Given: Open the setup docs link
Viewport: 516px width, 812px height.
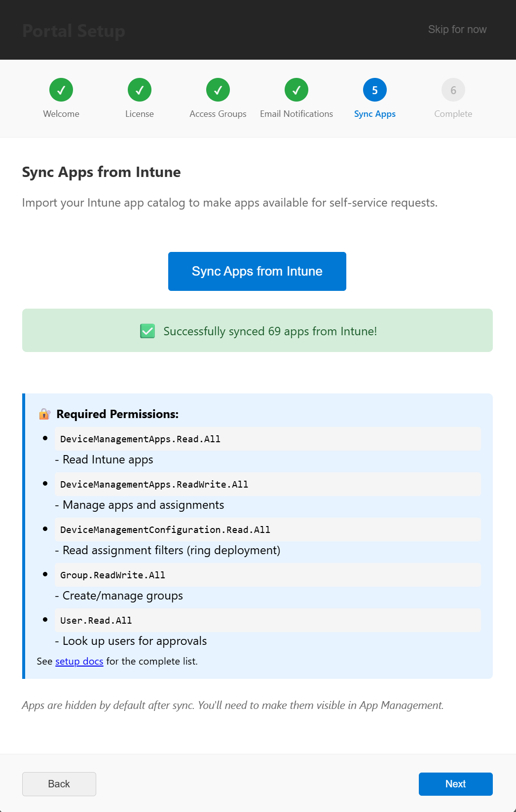Looking at the screenshot, I should [79, 661].
